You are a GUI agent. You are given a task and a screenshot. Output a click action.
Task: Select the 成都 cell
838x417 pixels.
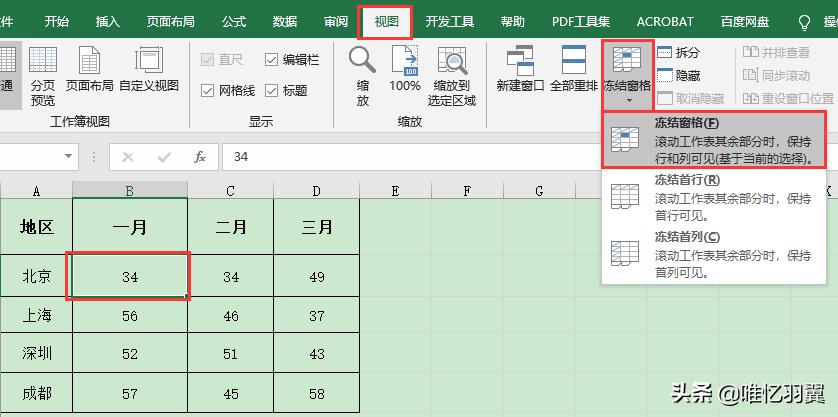coord(36,393)
